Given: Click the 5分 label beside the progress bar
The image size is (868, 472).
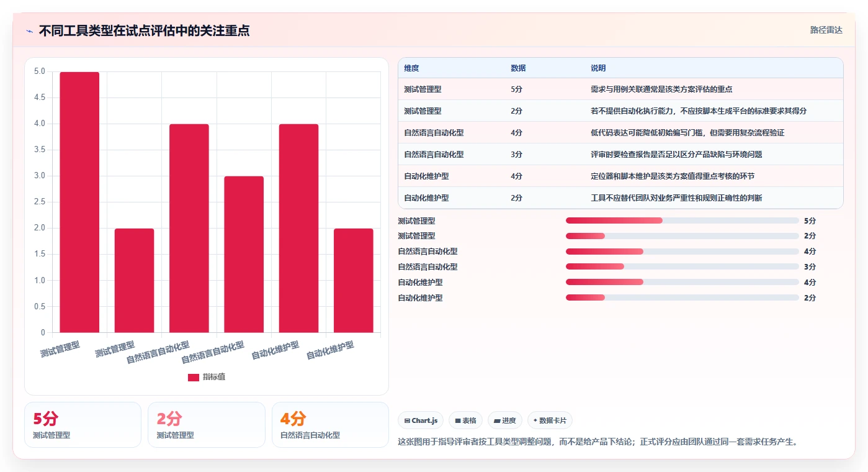Looking at the screenshot, I should (810, 220).
